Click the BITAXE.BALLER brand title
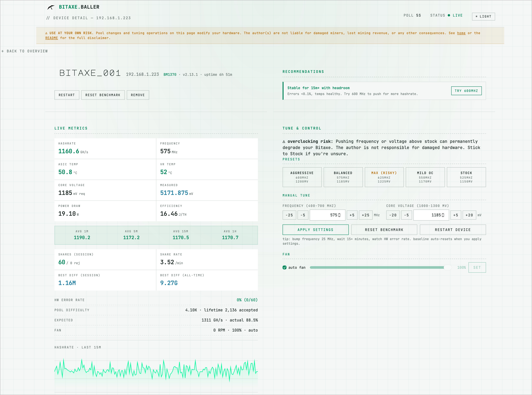This screenshot has width=532, height=395. [x=79, y=7]
